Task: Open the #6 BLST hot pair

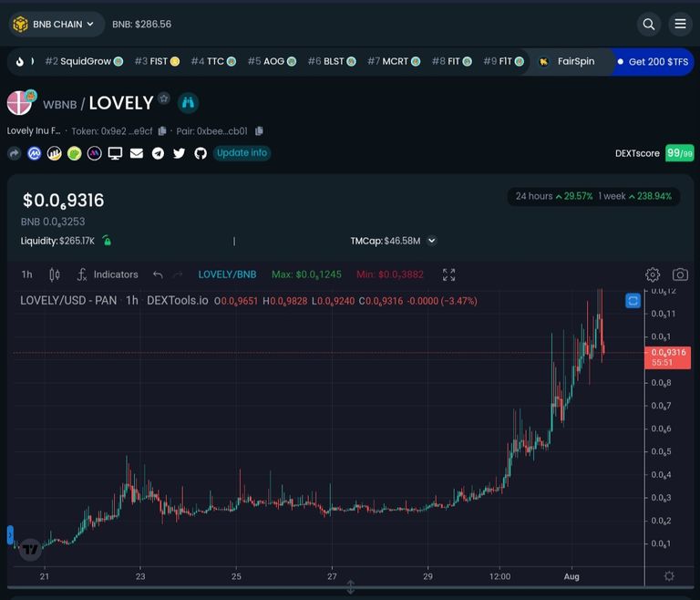Action: click(332, 61)
